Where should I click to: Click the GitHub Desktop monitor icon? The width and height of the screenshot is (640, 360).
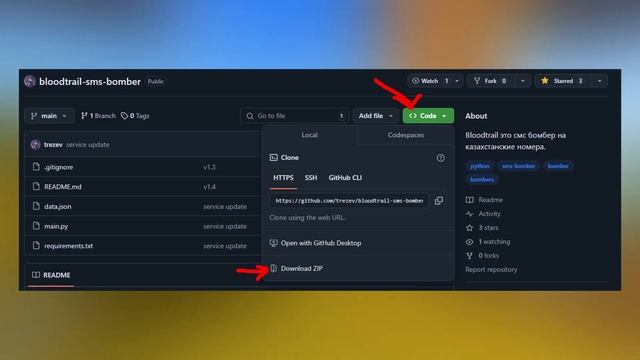click(x=273, y=243)
